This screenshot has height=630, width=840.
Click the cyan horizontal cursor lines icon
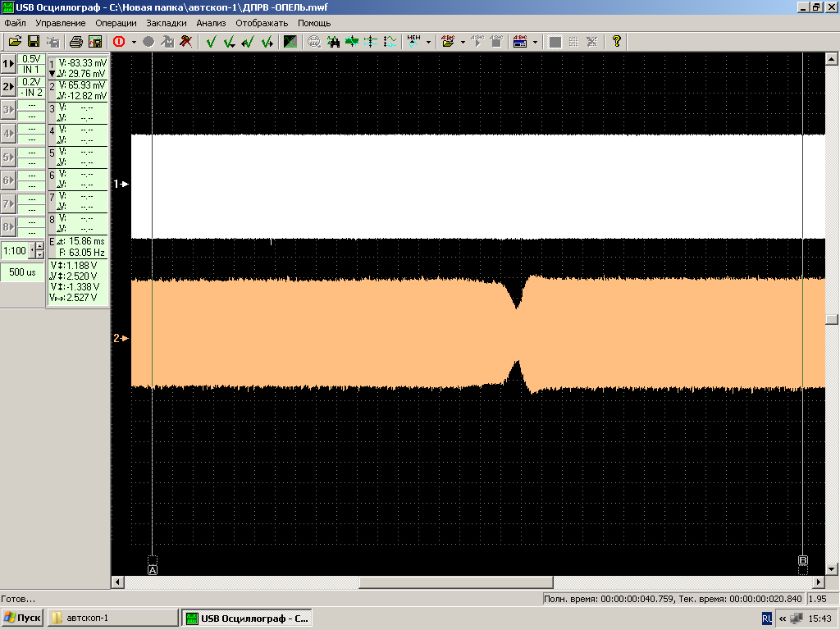point(371,42)
